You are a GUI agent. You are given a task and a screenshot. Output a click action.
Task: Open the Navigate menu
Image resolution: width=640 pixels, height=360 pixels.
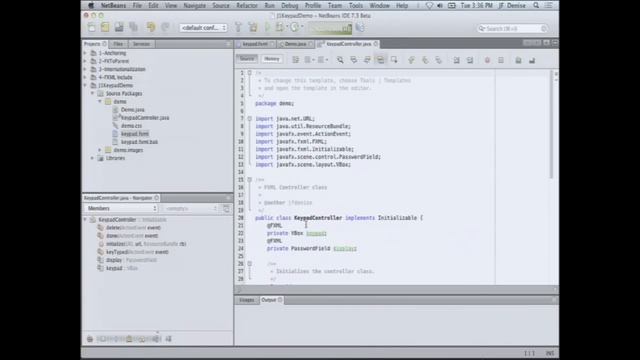point(194,6)
